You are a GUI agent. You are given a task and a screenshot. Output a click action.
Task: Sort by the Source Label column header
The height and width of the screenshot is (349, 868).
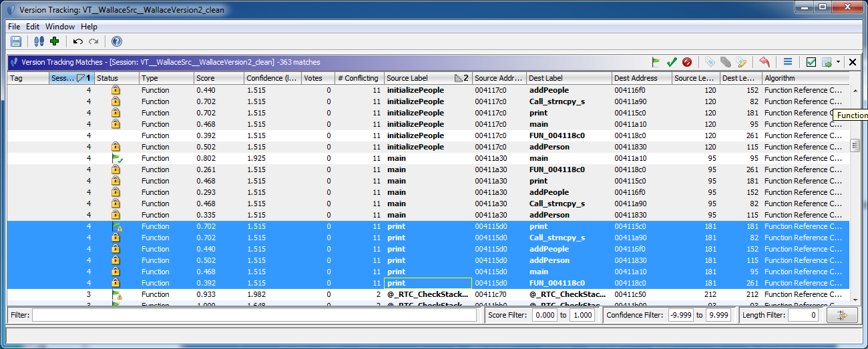point(417,78)
